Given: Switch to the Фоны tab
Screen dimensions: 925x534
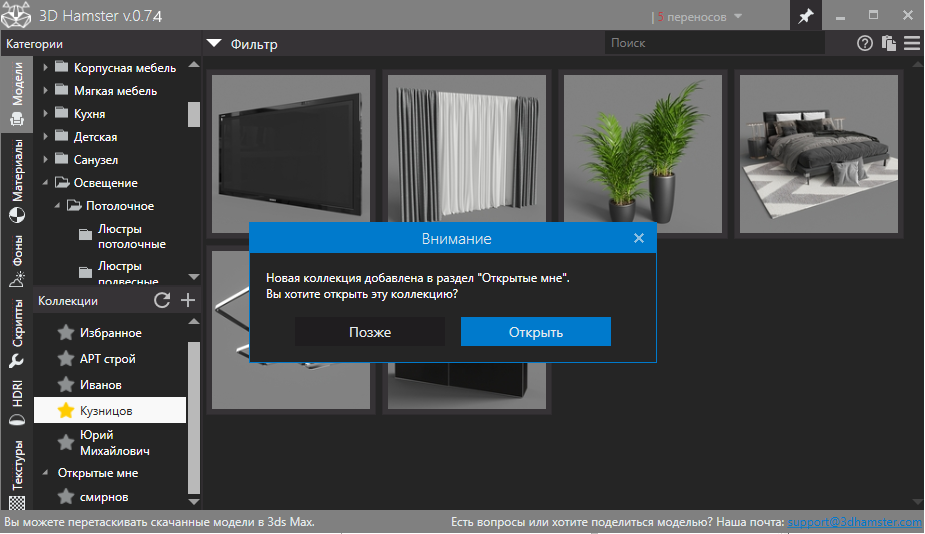Looking at the screenshot, I should click(x=17, y=261).
